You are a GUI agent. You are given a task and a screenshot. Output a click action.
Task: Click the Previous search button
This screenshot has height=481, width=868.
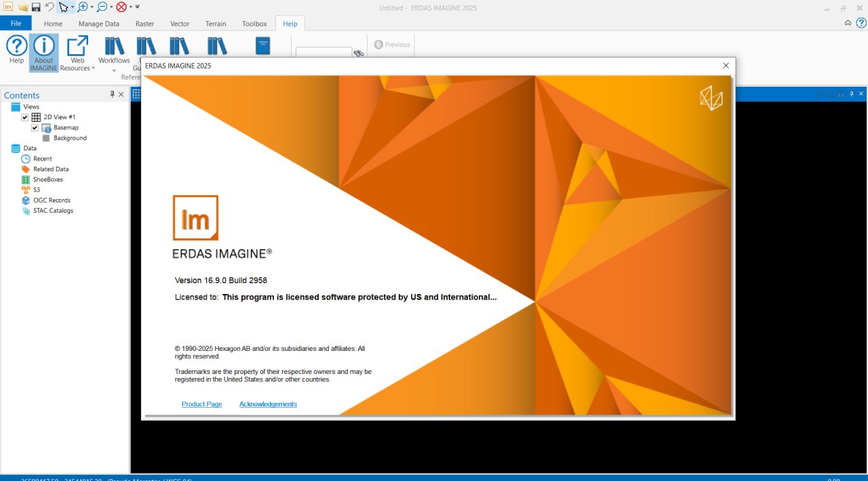pos(392,45)
